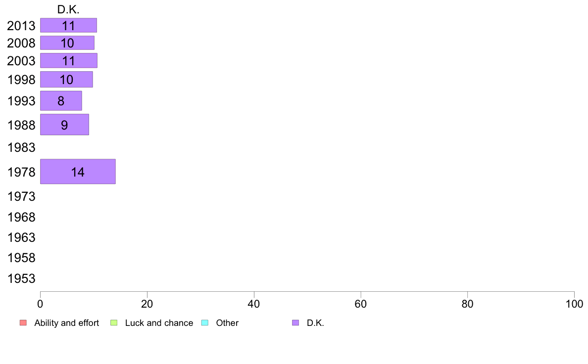Click the 1993 bar labeled 8
This screenshot has height=364, width=588.
[61, 100]
